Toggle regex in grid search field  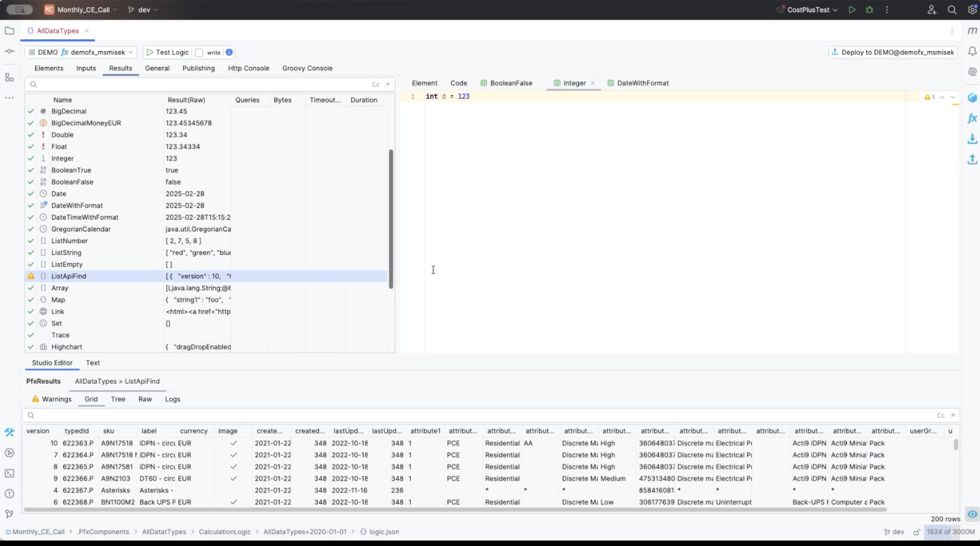coord(953,415)
